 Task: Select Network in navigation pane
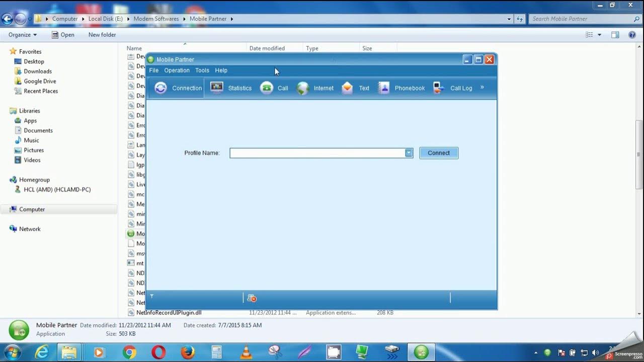point(30,229)
